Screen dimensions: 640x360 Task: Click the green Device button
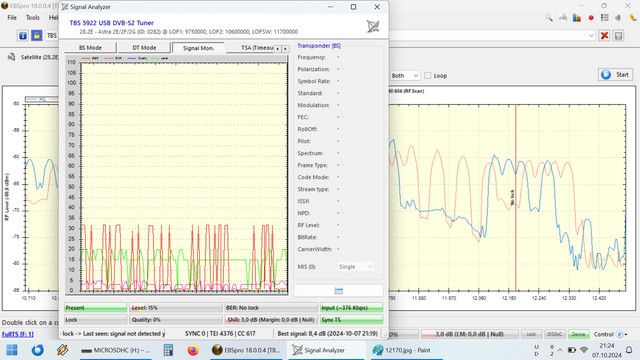point(578,334)
